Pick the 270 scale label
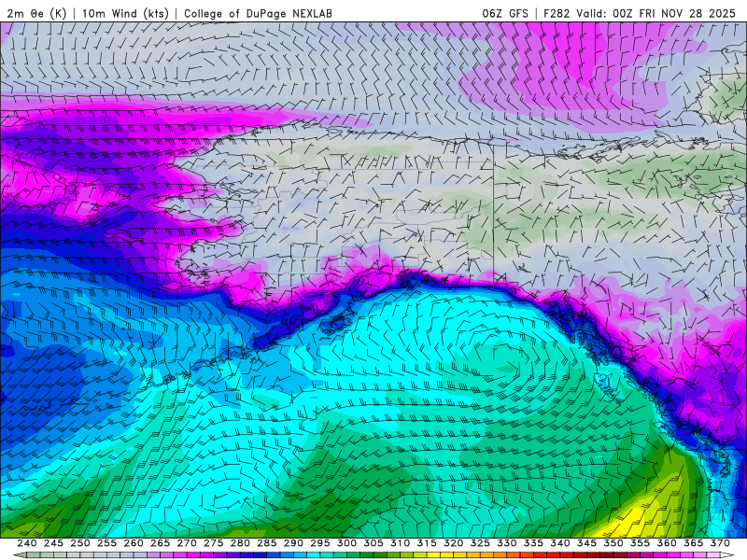The image size is (747, 560). click(x=187, y=543)
